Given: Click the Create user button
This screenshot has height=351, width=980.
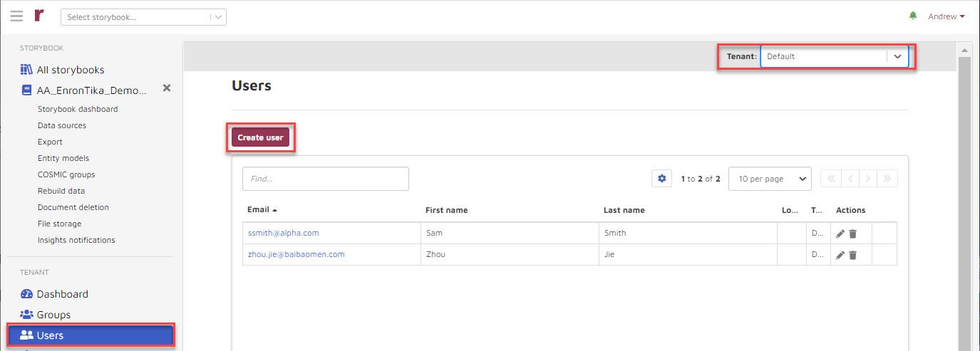Looking at the screenshot, I should click(260, 137).
